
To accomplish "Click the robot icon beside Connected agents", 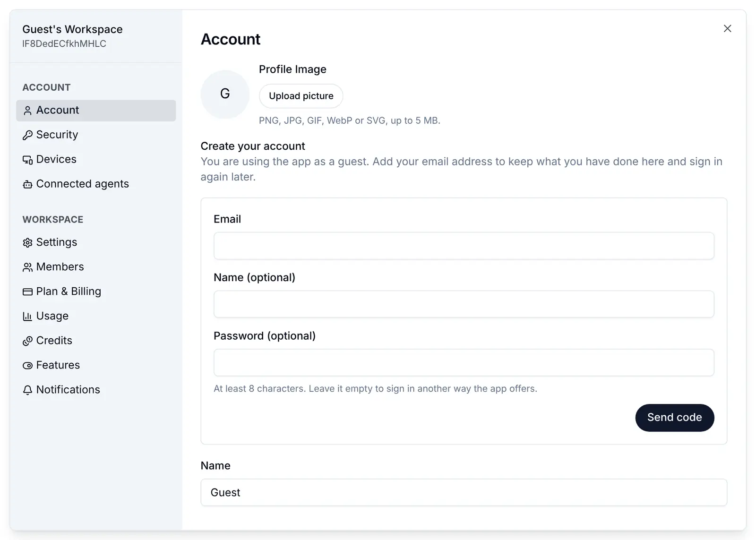I will tap(27, 184).
